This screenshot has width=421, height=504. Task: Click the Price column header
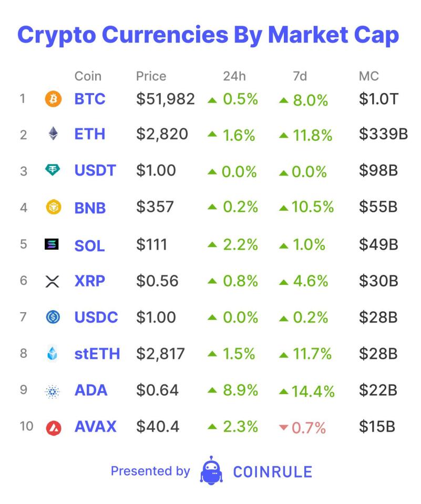(x=151, y=76)
